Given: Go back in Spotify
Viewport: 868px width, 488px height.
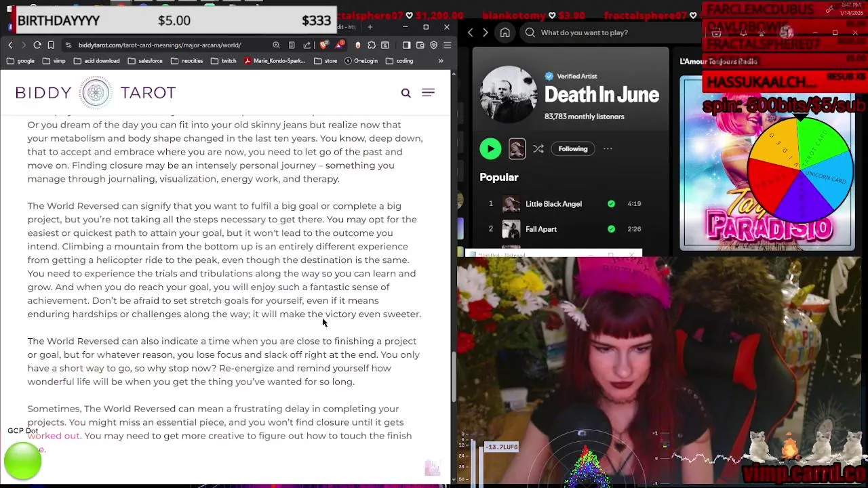Looking at the screenshot, I should point(471,33).
